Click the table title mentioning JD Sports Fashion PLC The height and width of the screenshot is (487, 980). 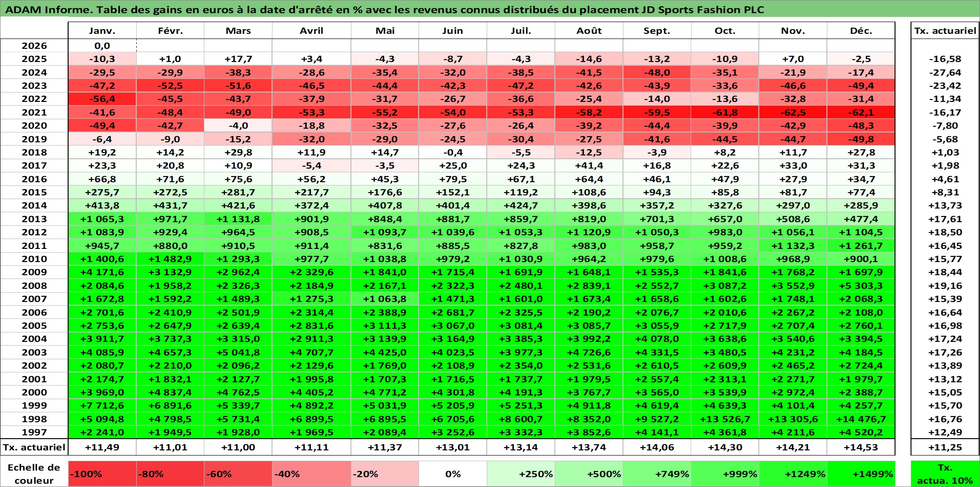click(x=384, y=9)
